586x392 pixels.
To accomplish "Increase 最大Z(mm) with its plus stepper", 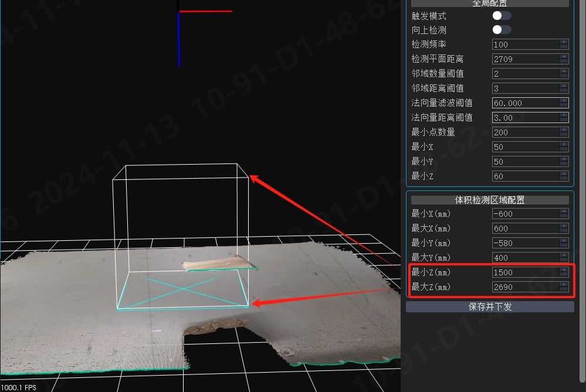I will tap(564, 285).
